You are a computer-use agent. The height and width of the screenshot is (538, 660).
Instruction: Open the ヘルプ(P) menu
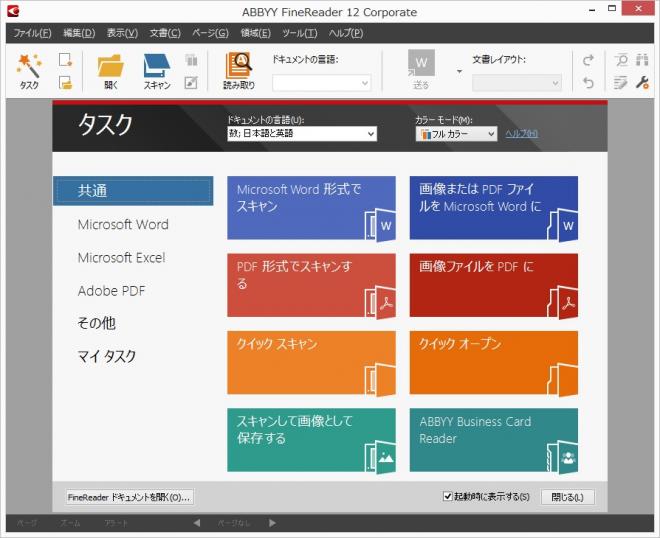point(346,33)
